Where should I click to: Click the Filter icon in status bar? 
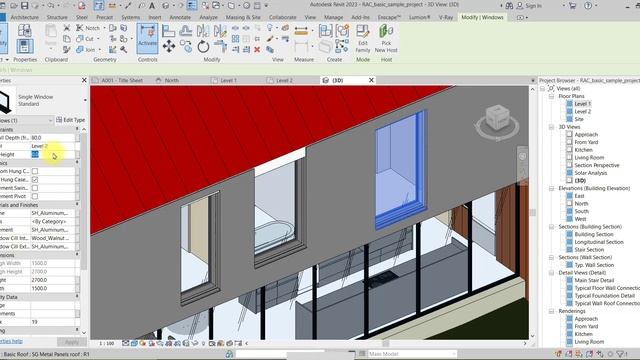pos(621,354)
